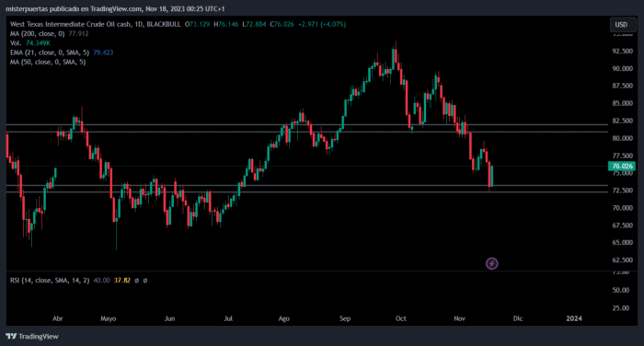Click the blue 79.423 EMA value
Screen dimensions: 644x346
[x=103, y=52]
